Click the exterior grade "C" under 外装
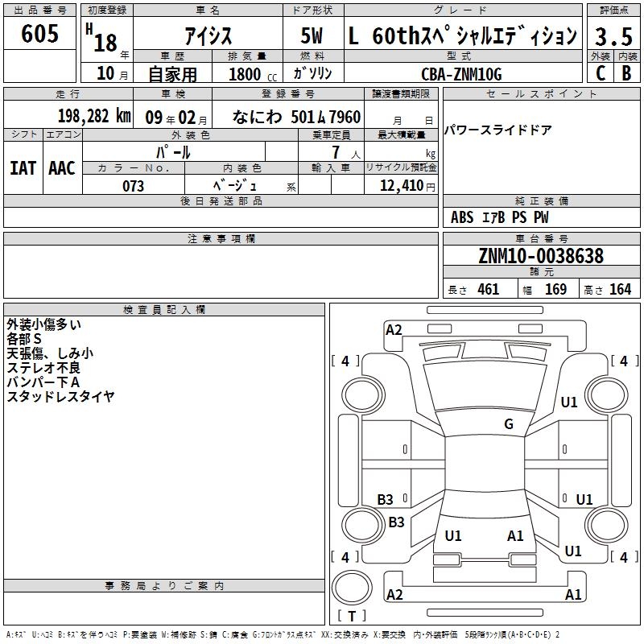This screenshot has width=644, height=644. click(x=601, y=73)
